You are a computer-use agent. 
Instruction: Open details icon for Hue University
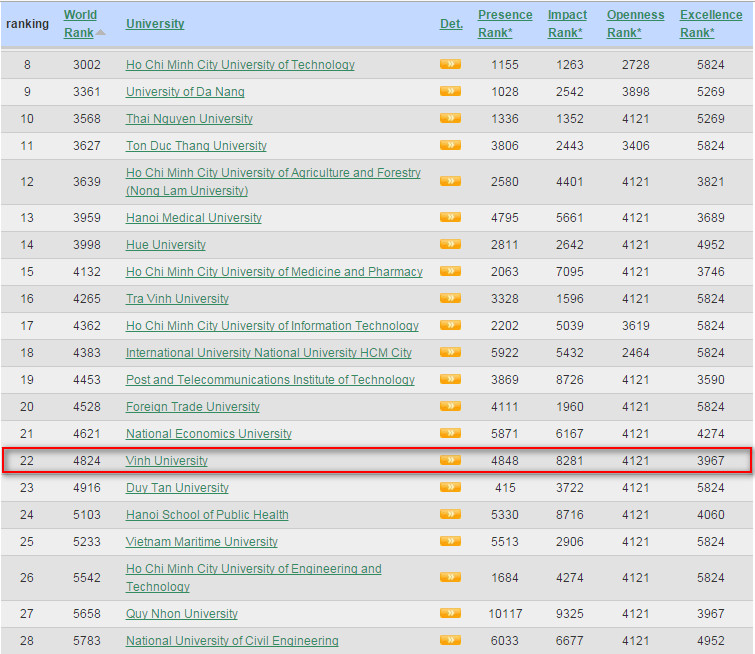[x=450, y=244]
